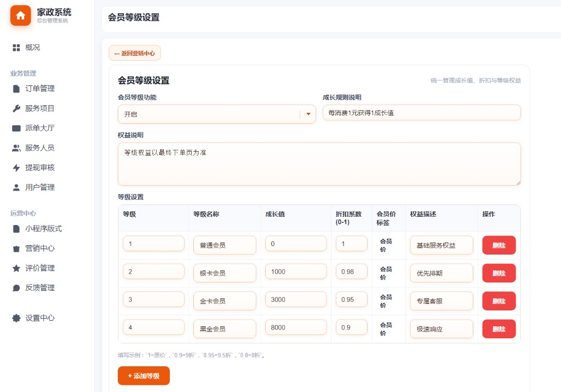Select 派单大厅 from the sidebar
Screen dimensions: 561x392
[x=39, y=128]
